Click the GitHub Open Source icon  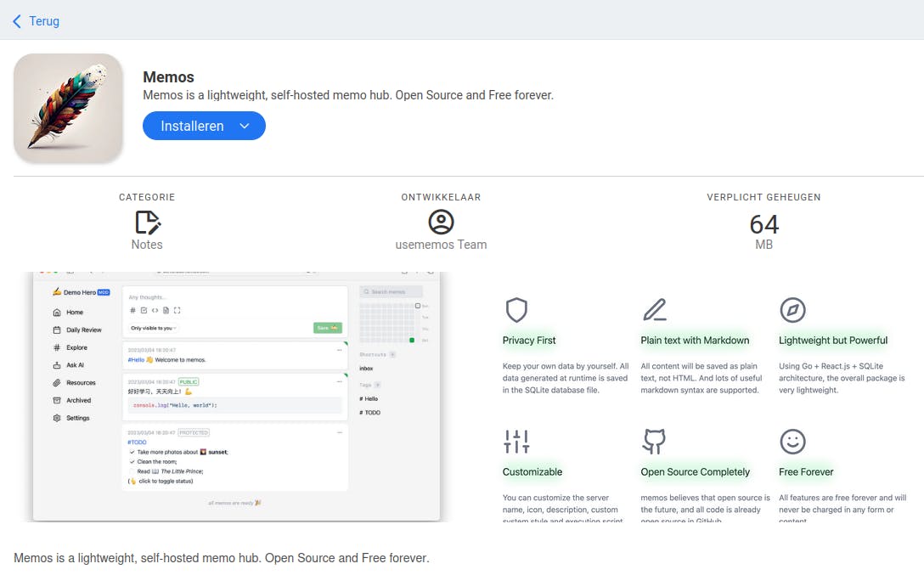pyautogui.click(x=654, y=442)
